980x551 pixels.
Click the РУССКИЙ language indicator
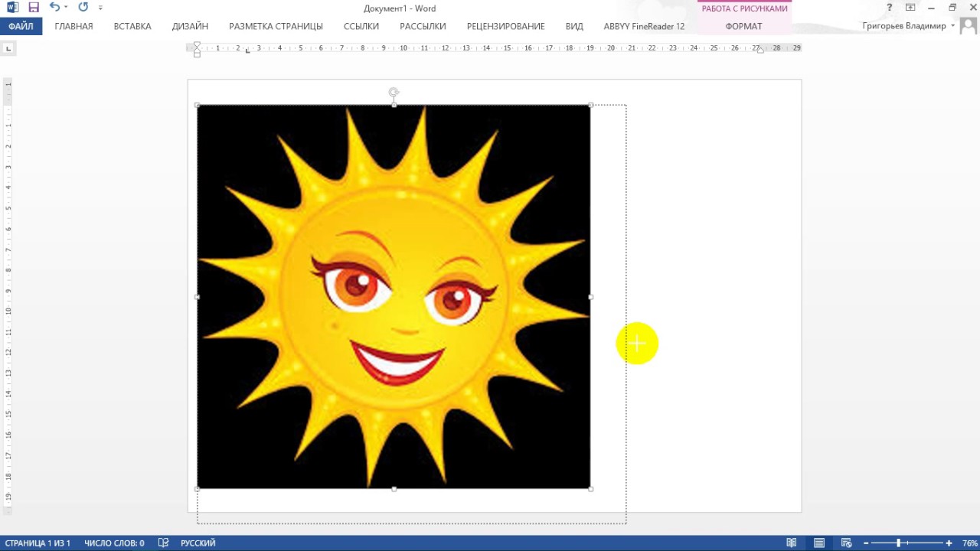(x=198, y=543)
